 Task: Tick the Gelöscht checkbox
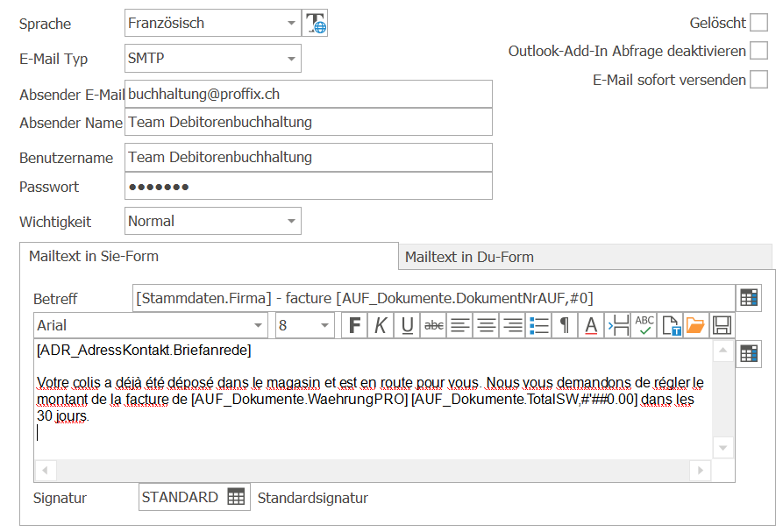click(x=758, y=23)
